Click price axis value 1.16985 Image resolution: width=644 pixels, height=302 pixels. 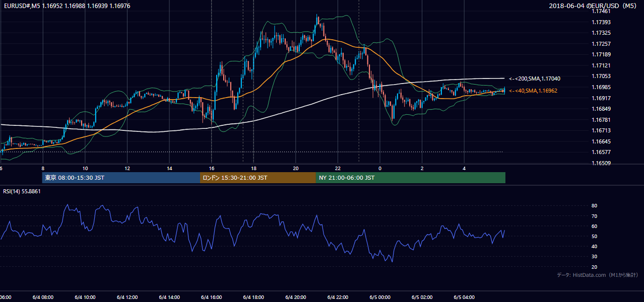pyautogui.click(x=601, y=87)
